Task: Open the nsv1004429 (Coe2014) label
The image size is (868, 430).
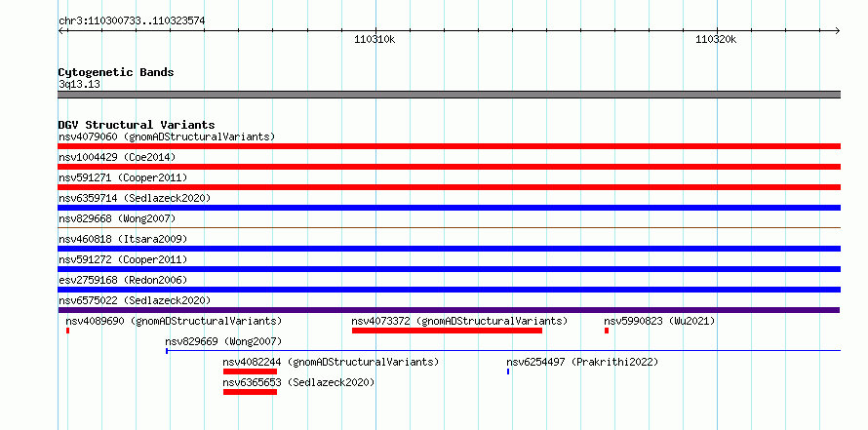Action: (117, 157)
